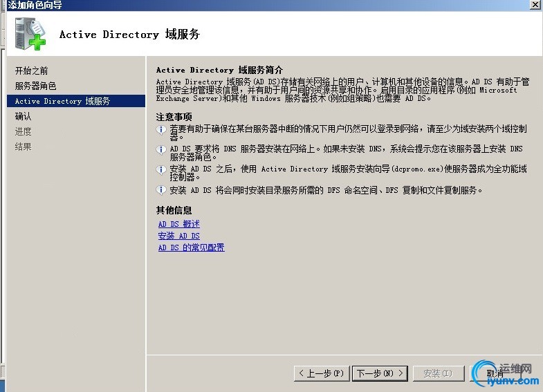Click the info icon beside 若要有助于确保 note
Viewport: 543px width, 392px height.
click(160, 130)
